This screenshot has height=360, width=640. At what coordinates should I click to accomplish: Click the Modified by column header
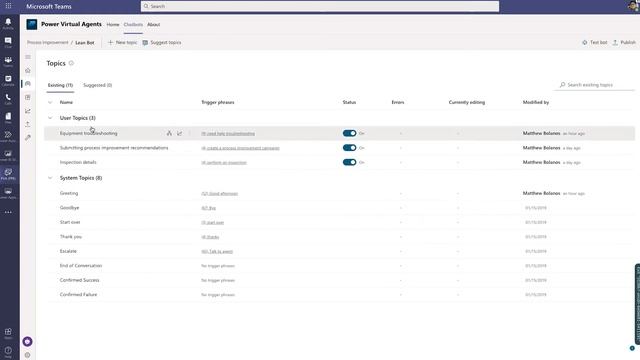[536, 102]
